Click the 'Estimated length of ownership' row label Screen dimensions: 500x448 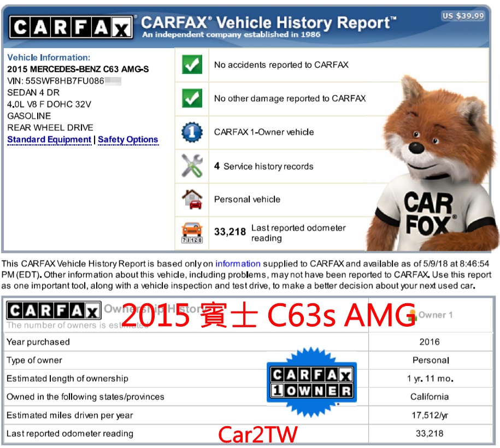click(67, 379)
